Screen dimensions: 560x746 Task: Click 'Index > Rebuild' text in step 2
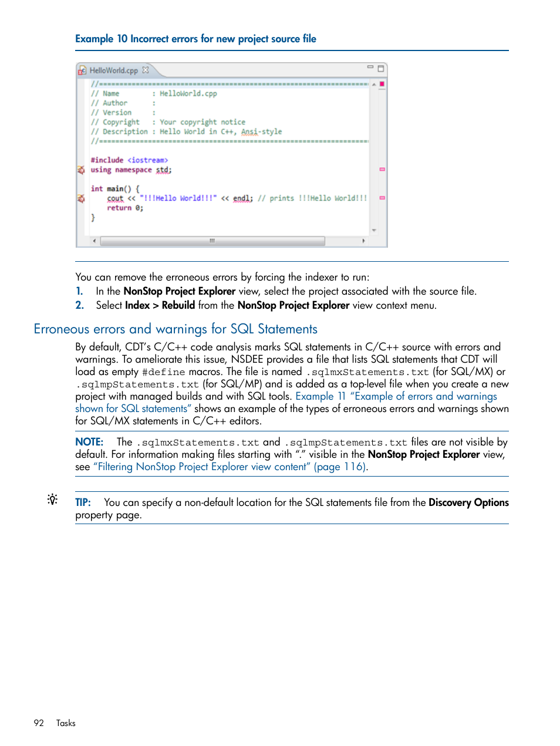pyautogui.click(x=160, y=305)
